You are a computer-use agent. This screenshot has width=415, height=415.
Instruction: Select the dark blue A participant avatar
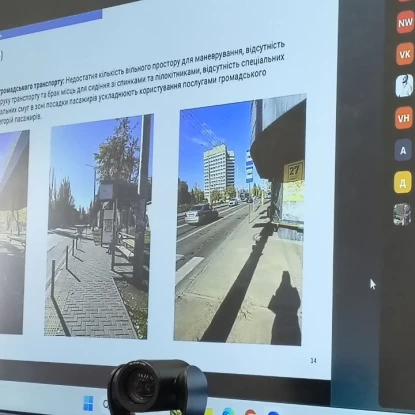pyautogui.click(x=403, y=150)
